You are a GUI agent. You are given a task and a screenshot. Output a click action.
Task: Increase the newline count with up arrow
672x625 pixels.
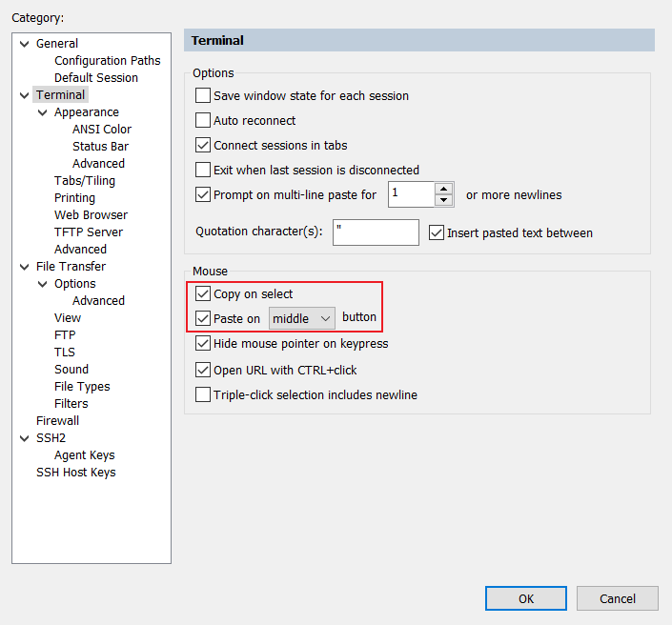pos(443,189)
